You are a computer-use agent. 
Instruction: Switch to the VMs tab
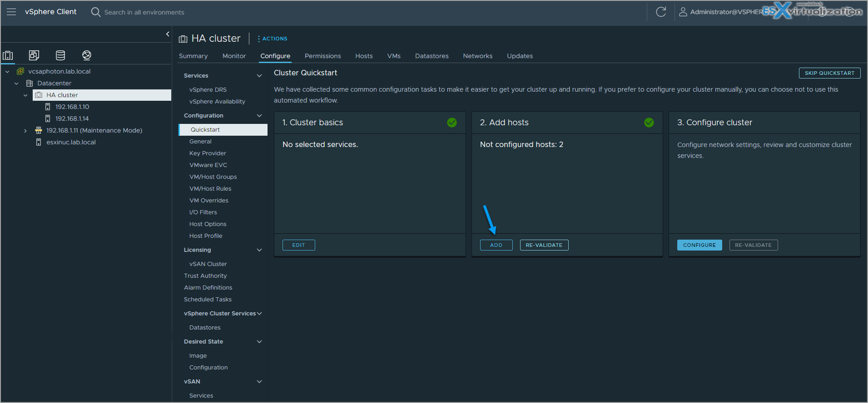[394, 56]
